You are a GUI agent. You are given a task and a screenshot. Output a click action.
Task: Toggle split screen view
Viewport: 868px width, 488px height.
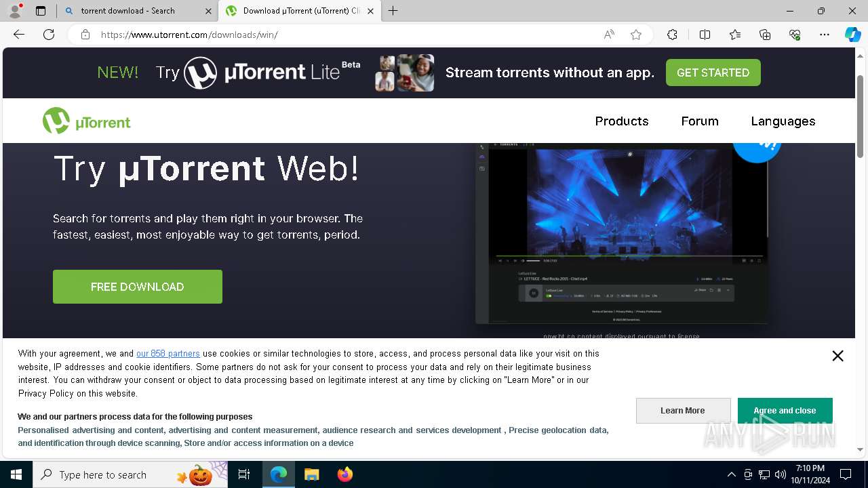(705, 35)
